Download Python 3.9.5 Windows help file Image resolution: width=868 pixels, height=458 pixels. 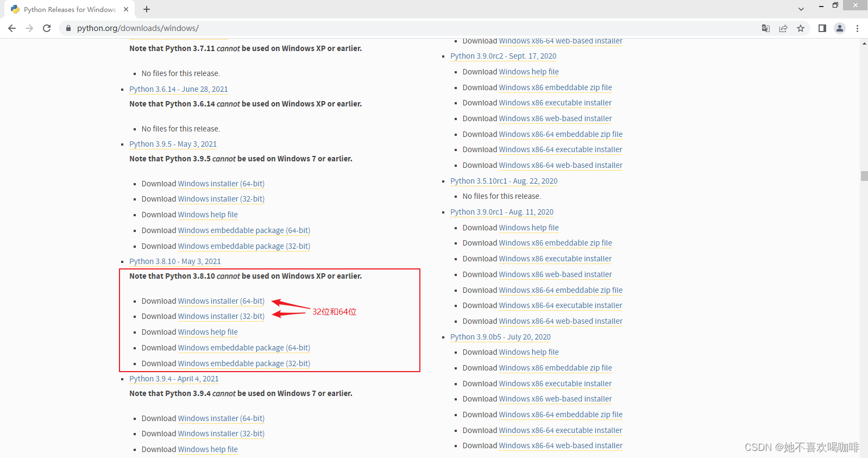tap(208, 215)
